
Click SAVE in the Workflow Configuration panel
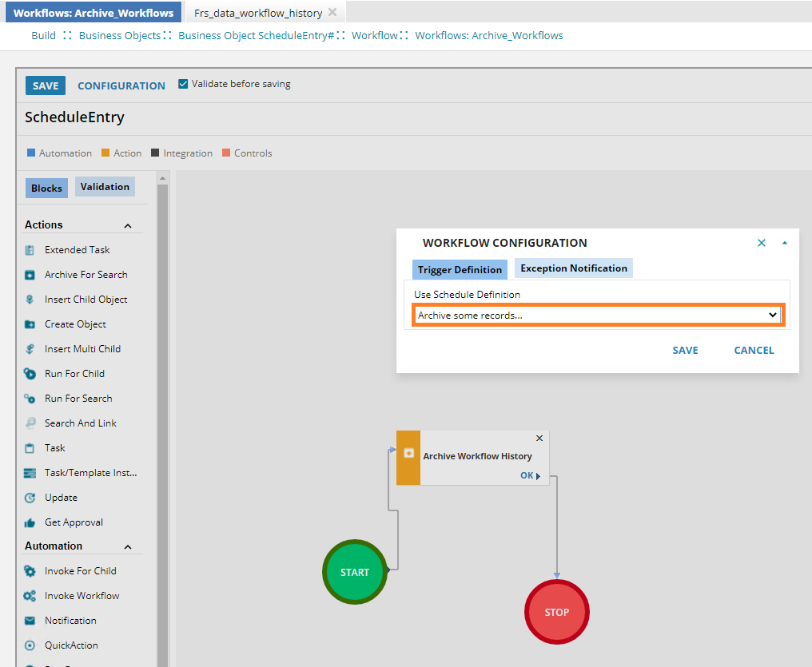coord(685,350)
